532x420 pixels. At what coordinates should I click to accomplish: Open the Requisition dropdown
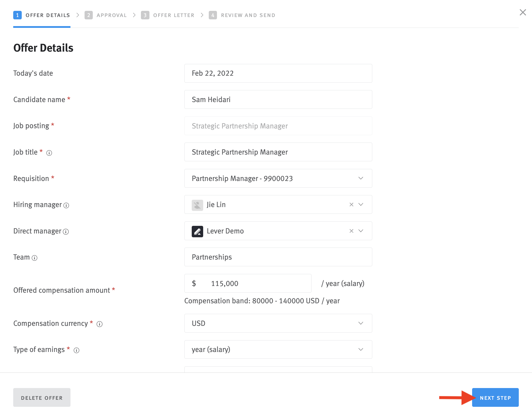click(x=361, y=178)
